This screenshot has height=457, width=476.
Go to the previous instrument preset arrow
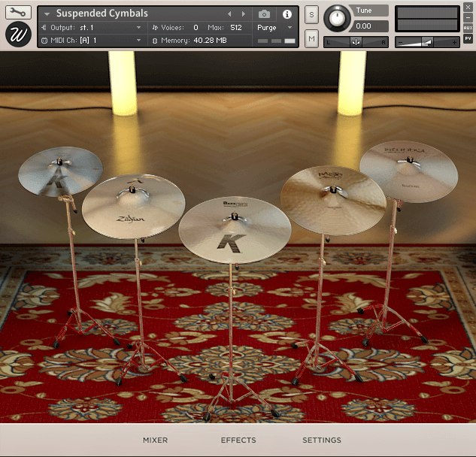coord(229,14)
